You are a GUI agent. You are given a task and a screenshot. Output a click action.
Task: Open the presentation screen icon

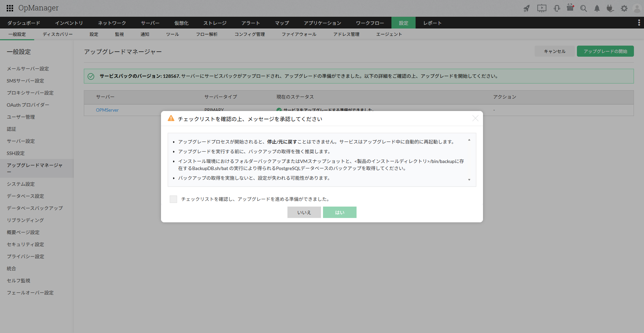coord(541,8)
